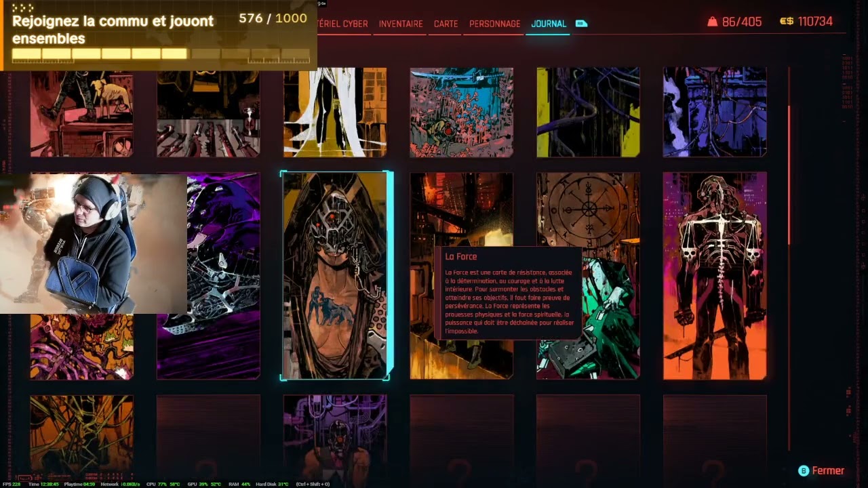868x488 pixels.
Task: Click the La Force tooltip title
Action: click(x=460, y=257)
